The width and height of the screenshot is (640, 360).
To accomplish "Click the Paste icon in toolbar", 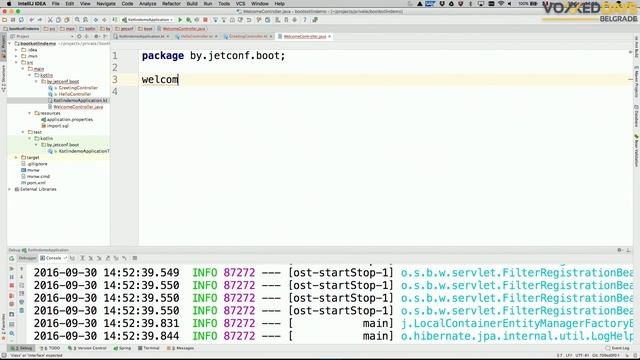I will pyautogui.click(x=67, y=20).
